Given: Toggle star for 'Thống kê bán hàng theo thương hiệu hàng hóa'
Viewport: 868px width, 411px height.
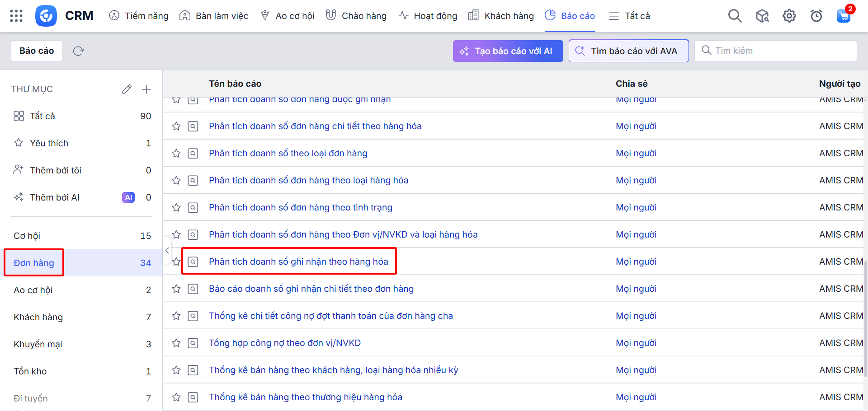Looking at the screenshot, I should [176, 397].
